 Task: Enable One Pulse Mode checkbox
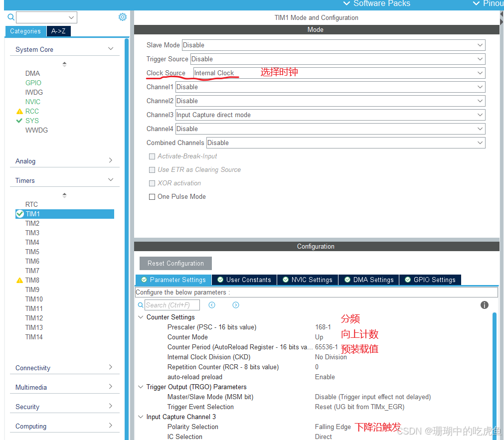pos(152,197)
